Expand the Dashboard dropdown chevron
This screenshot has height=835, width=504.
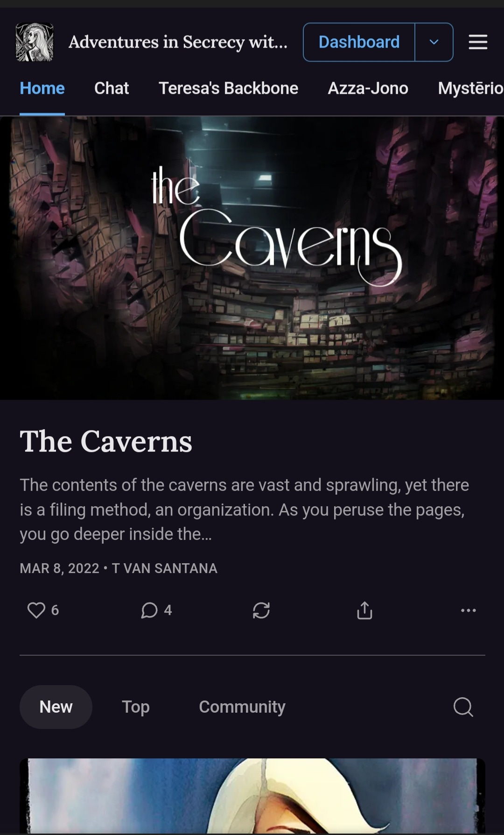click(x=434, y=42)
